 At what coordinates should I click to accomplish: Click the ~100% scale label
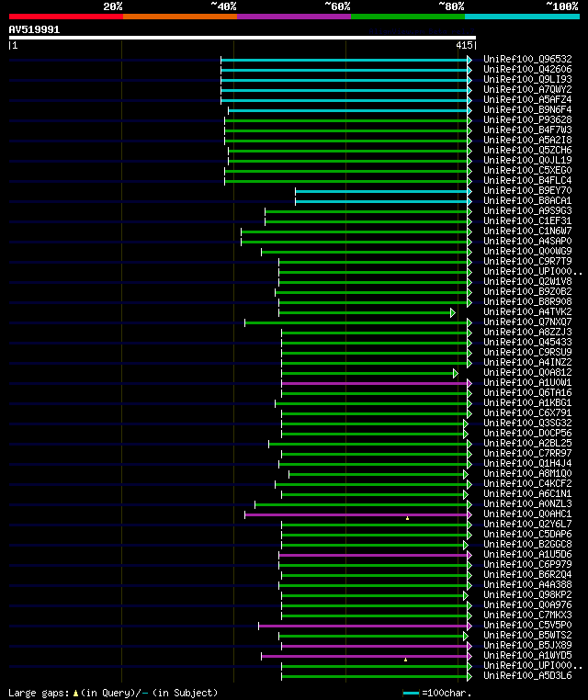562,6
